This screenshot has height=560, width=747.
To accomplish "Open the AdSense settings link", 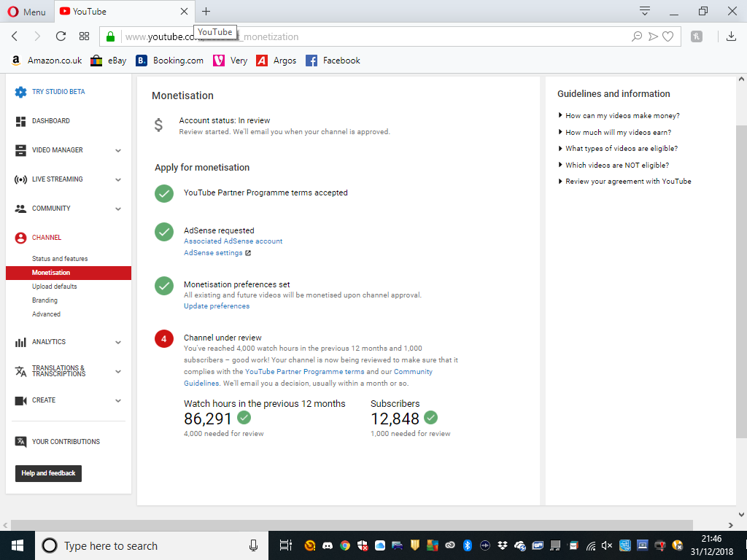I will coord(213,253).
